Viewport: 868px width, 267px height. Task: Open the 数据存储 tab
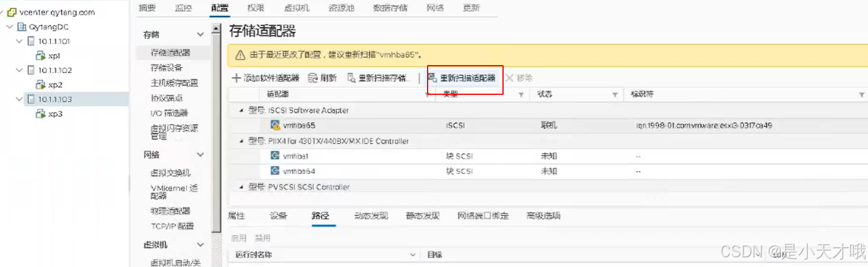tap(390, 8)
